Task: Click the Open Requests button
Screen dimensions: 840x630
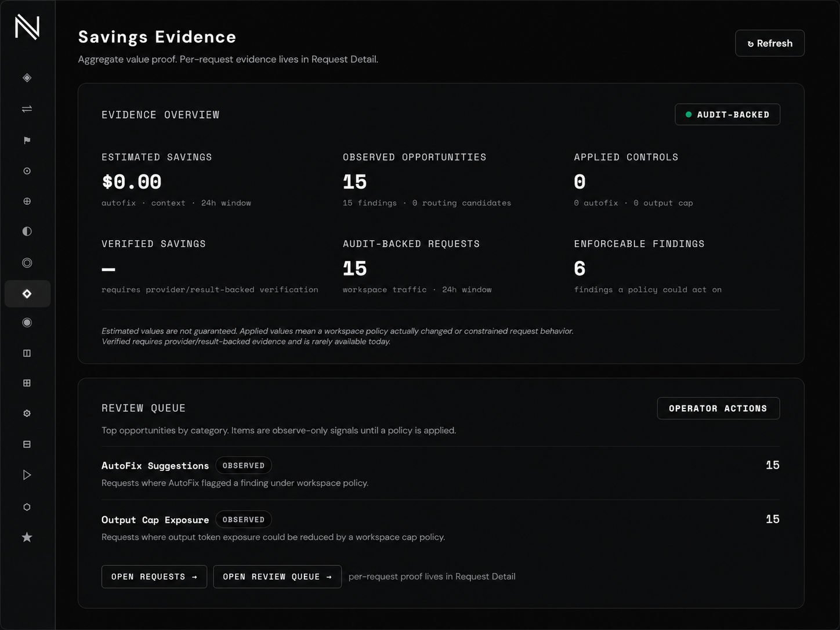Action: point(154,577)
